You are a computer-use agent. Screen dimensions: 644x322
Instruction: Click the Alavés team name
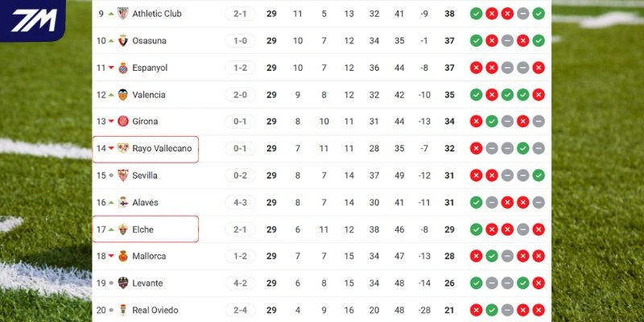click(145, 202)
